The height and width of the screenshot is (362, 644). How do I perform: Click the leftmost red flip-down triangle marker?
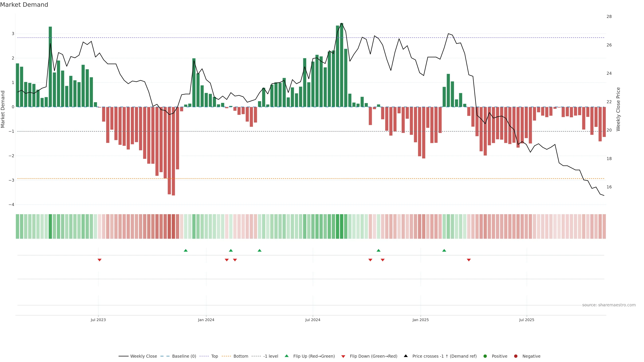(x=99, y=260)
